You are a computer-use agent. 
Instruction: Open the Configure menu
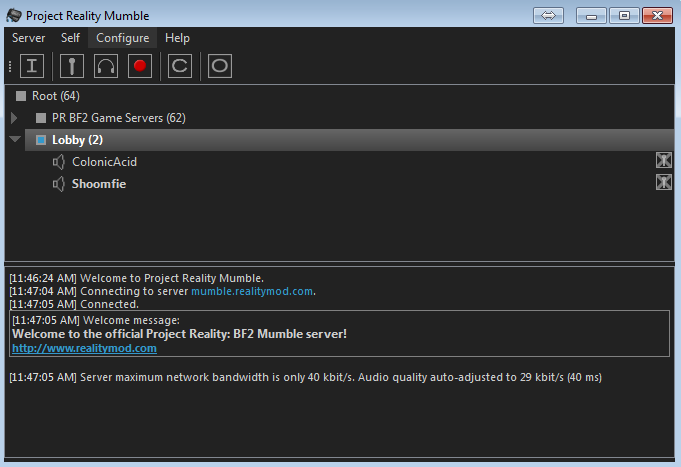coord(122,38)
